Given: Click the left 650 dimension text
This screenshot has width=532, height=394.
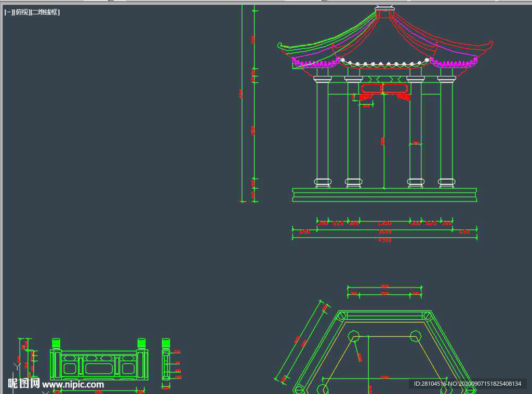Looking at the screenshot, I should 305,232.
